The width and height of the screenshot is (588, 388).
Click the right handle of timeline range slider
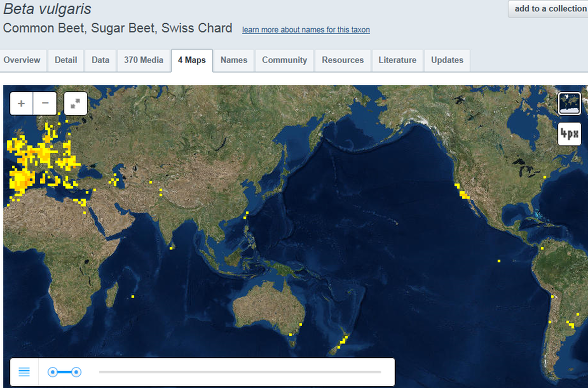[76, 372]
